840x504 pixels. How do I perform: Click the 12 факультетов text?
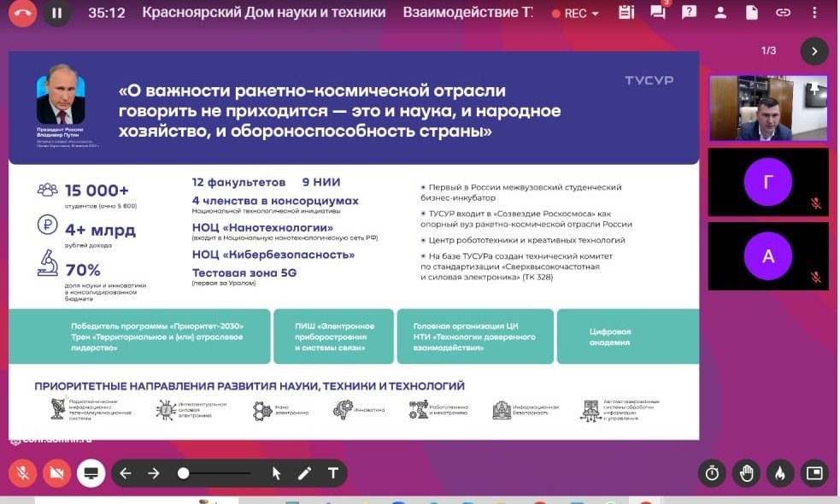point(238,182)
